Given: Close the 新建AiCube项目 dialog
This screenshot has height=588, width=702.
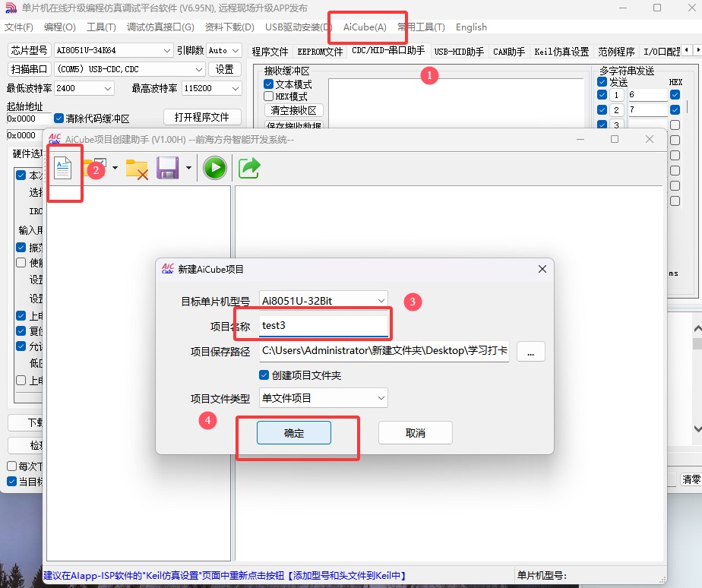Looking at the screenshot, I should click(x=542, y=269).
